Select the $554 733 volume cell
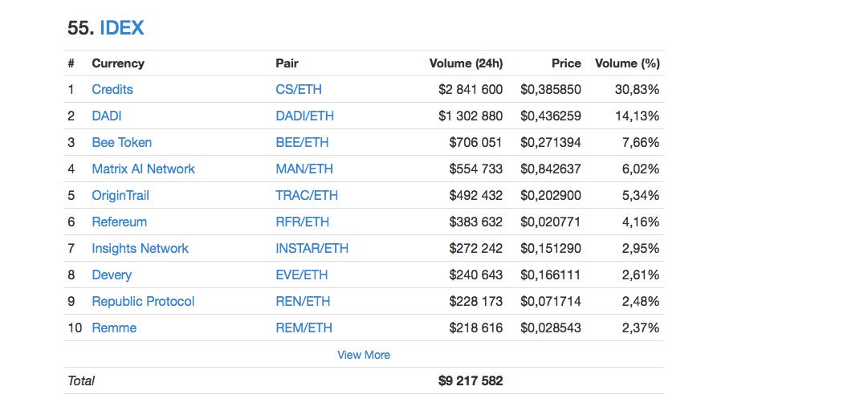Image resolution: width=868 pixels, height=415 pixels. (475, 169)
